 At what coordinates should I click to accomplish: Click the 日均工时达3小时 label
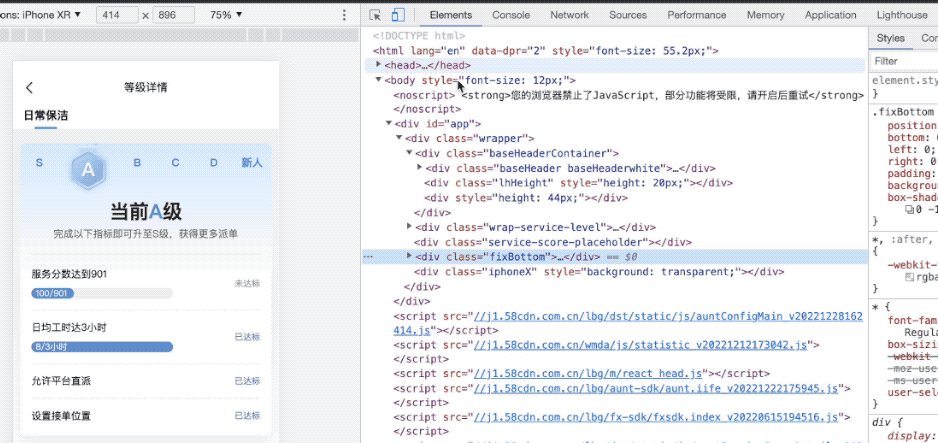coord(69,327)
